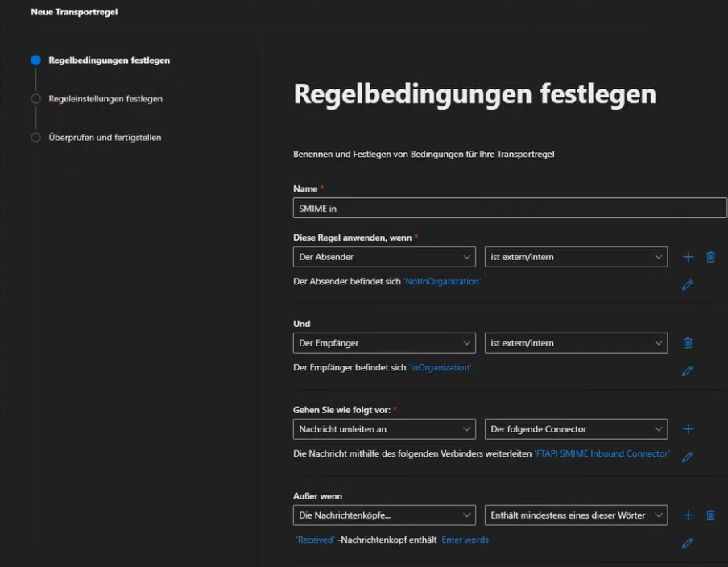Screen dimensions: 728x567
Task: Delete the 'Der Absender' condition row
Action: click(x=710, y=257)
